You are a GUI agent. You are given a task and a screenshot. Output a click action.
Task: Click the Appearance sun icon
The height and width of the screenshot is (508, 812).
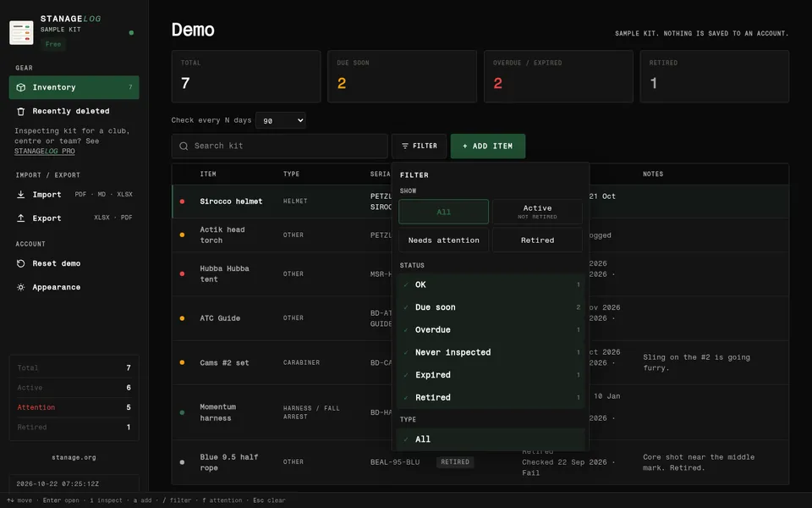[20, 287]
